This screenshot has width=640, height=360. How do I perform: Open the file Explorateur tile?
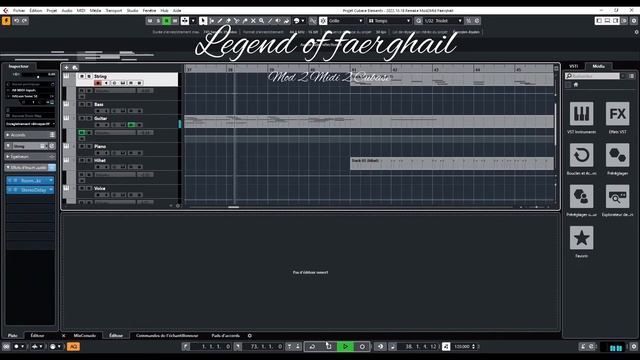pos(617,196)
